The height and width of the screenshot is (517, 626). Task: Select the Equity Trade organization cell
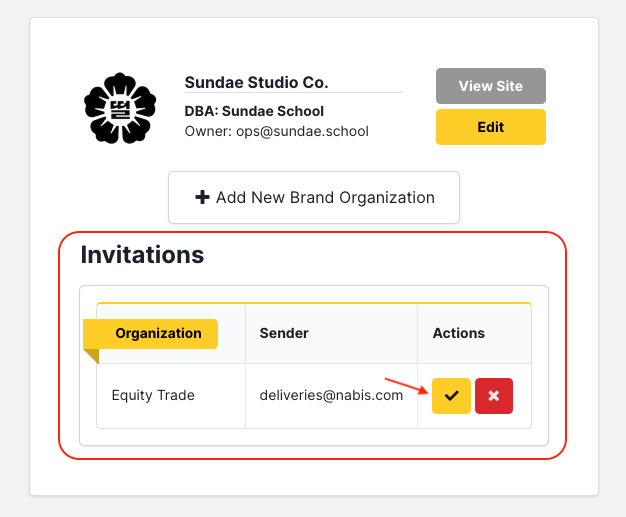pos(153,395)
